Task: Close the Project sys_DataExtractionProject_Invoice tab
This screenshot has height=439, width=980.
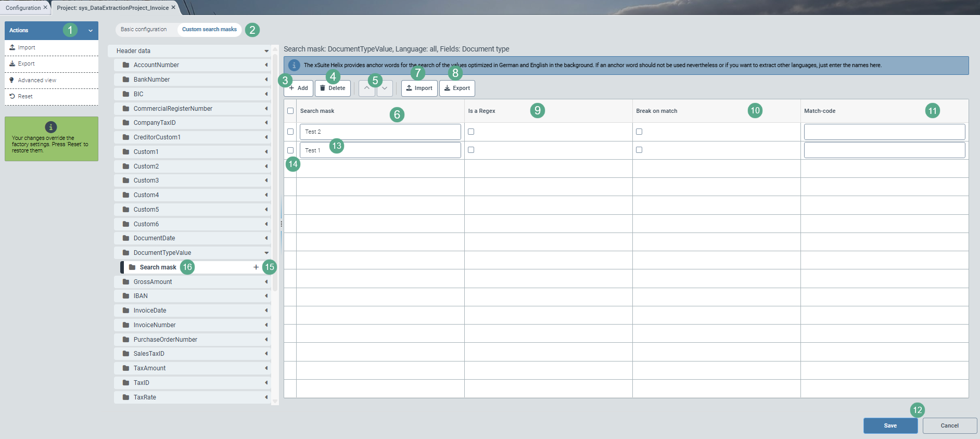Action: pos(173,8)
